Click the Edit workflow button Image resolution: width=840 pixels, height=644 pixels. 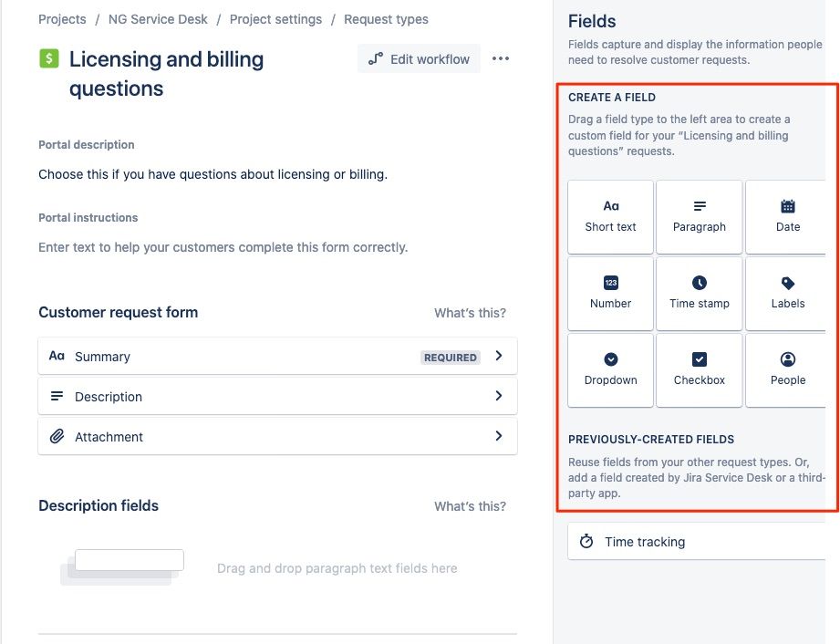coord(419,59)
